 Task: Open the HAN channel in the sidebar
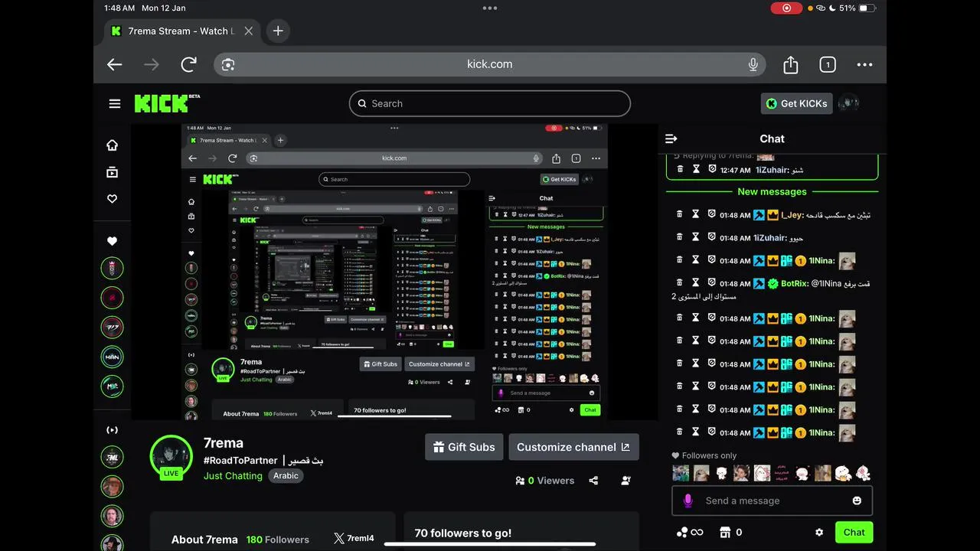tap(113, 357)
